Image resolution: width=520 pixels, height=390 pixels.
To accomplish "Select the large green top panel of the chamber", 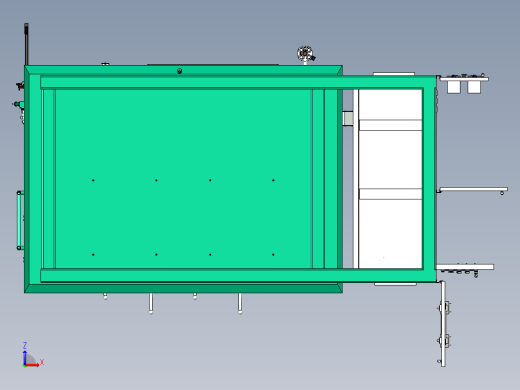I will pyautogui.click(x=184, y=179).
